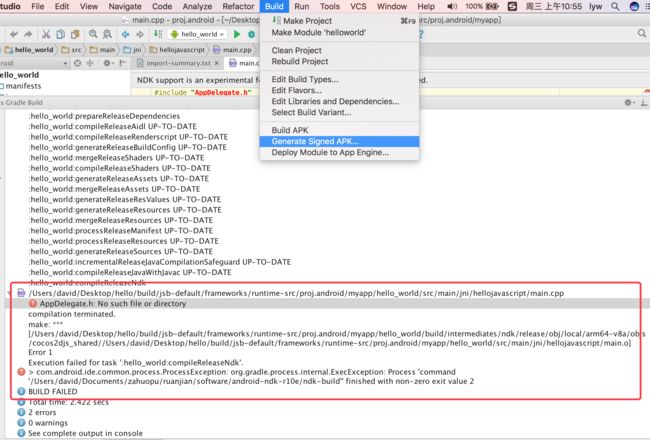650x440 pixels.
Task: Select hello_world breadcrumb item
Action: pyautogui.click(x=29, y=50)
